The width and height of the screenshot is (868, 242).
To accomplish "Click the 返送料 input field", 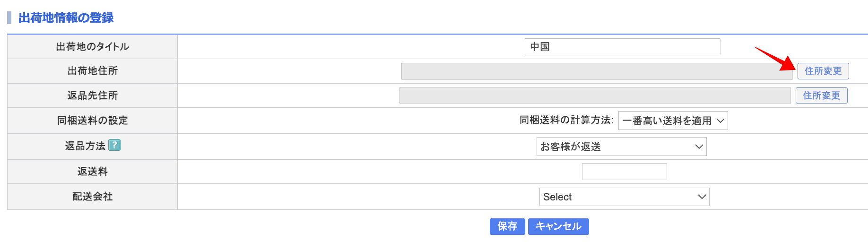I will [x=624, y=172].
